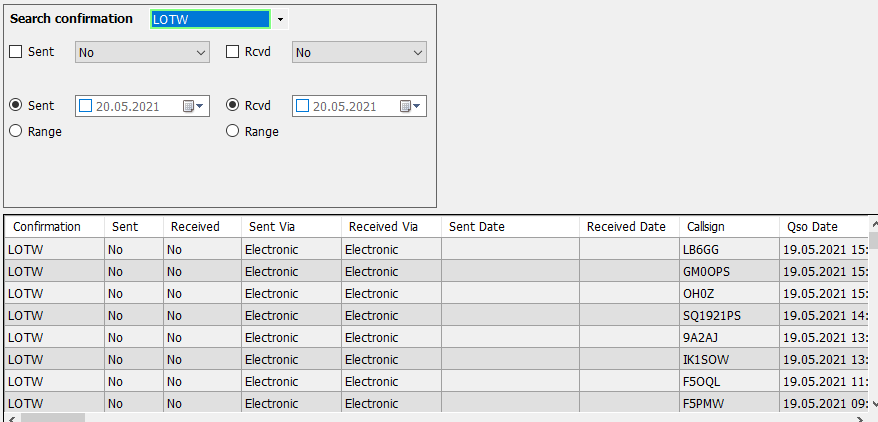The image size is (878, 422).
Task: Select the row with callsign F5PMW
Action: (437, 402)
